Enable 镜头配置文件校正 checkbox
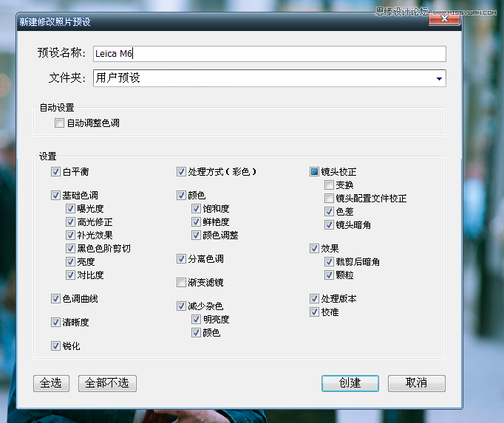The width and height of the screenshot is (504, 423). (329, 198)
